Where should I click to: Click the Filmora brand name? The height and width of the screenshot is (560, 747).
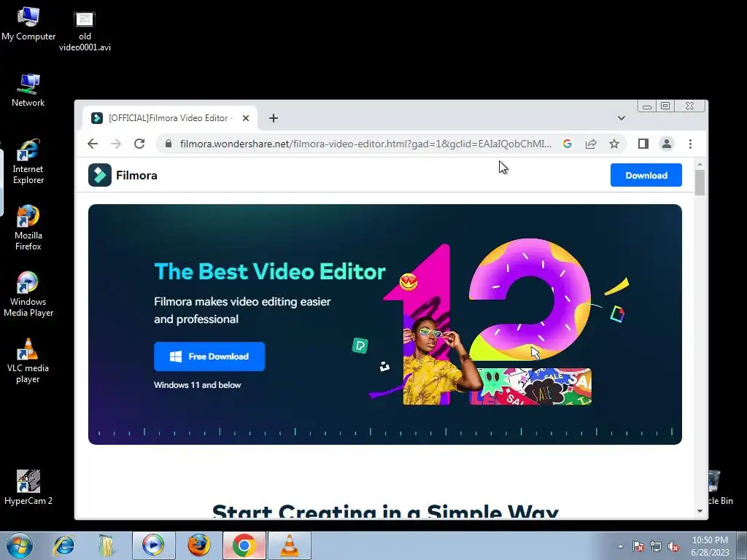click(136, 175)
